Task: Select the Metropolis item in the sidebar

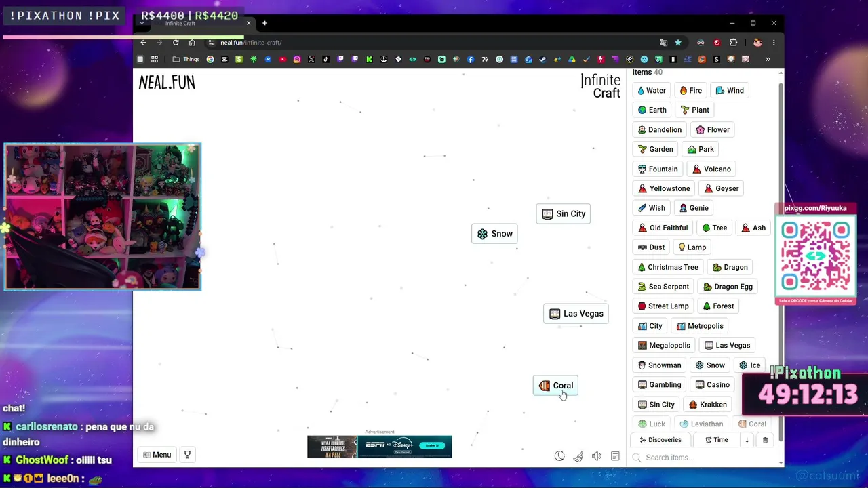Action: pyautogui.click(x=700, y=326)
